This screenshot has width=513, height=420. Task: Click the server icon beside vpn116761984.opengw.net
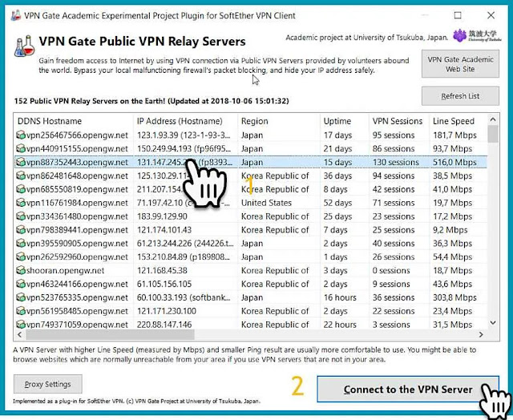tap(21, 203)
